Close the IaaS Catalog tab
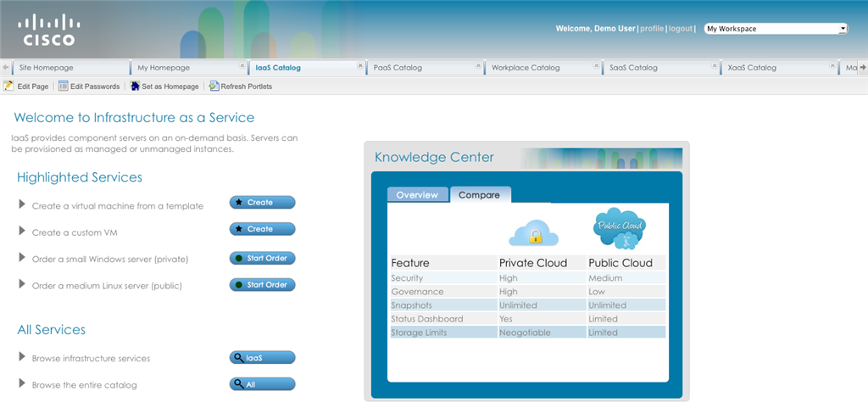 coord(359,65)
